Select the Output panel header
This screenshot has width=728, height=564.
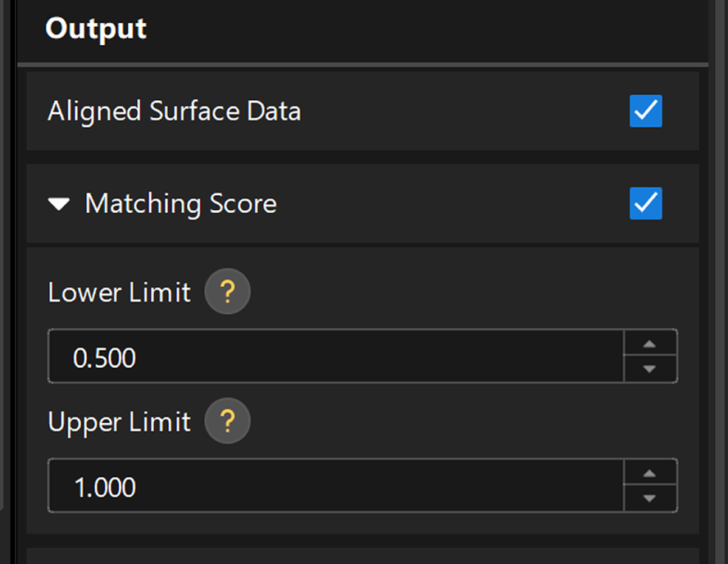pyautogui.click(x=96, y=29)
